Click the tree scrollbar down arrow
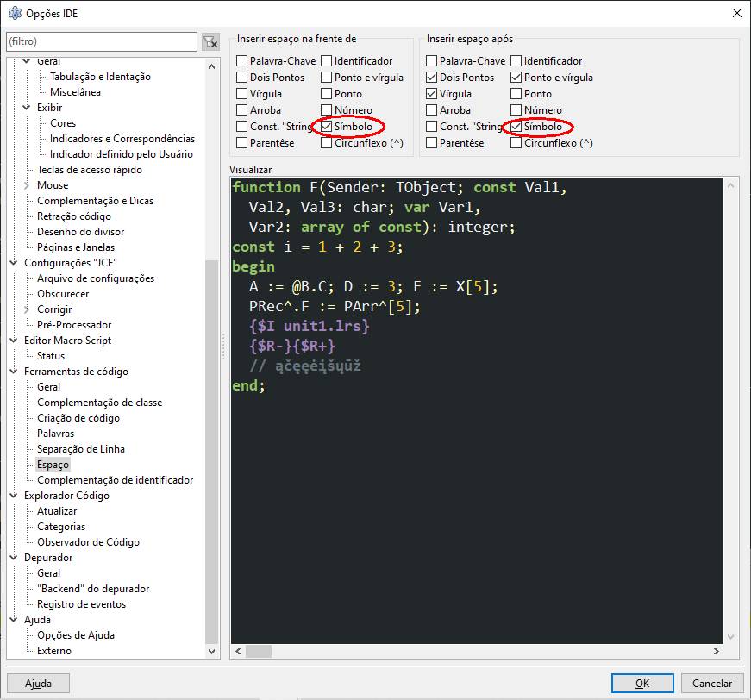Viewport: 751px width, 700px height. (x=212, y=651)
